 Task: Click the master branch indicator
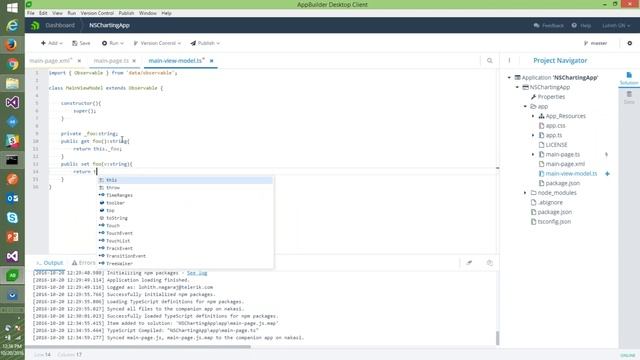pyautogui.click(x=595, y=43)
